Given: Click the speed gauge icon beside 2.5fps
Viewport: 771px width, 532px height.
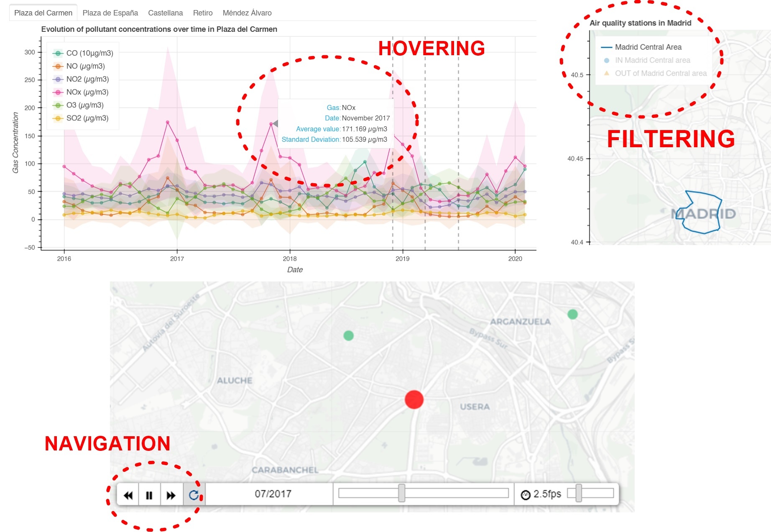Looking at the screenshot, I should [x=526, y=495].
